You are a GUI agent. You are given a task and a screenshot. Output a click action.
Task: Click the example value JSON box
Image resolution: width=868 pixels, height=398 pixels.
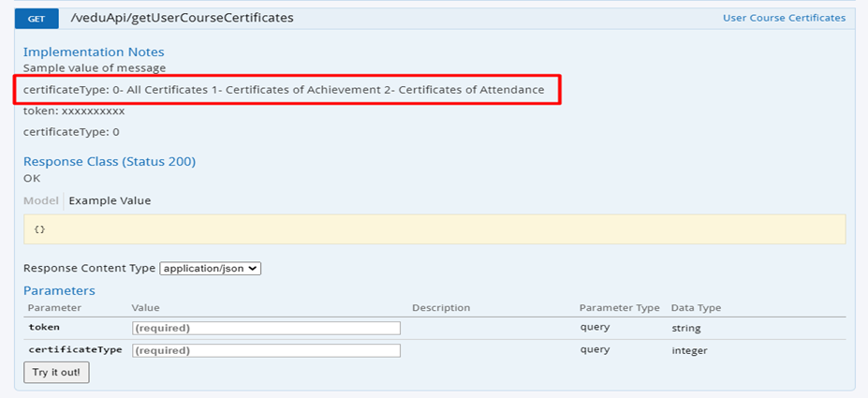pyautogui.click(x=434, y=228)
